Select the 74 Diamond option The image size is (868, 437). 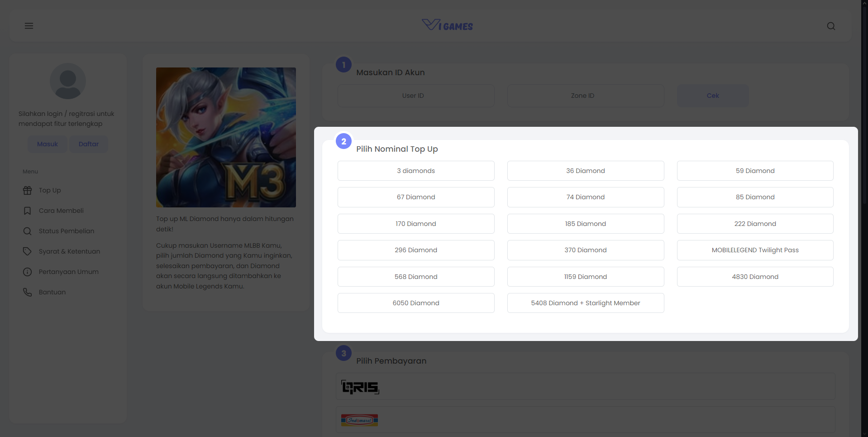[586, 197]
